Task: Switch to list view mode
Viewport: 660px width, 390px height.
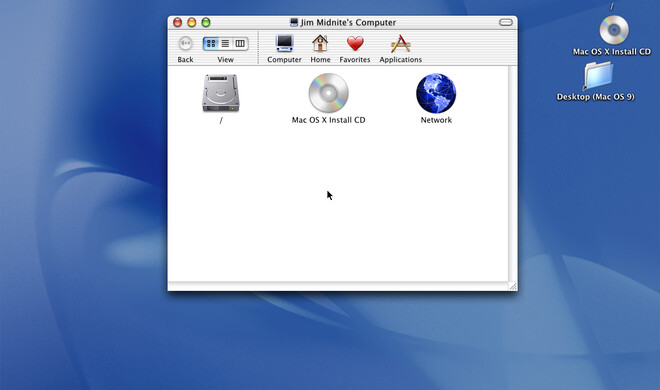Action: (x=226, y=43)
